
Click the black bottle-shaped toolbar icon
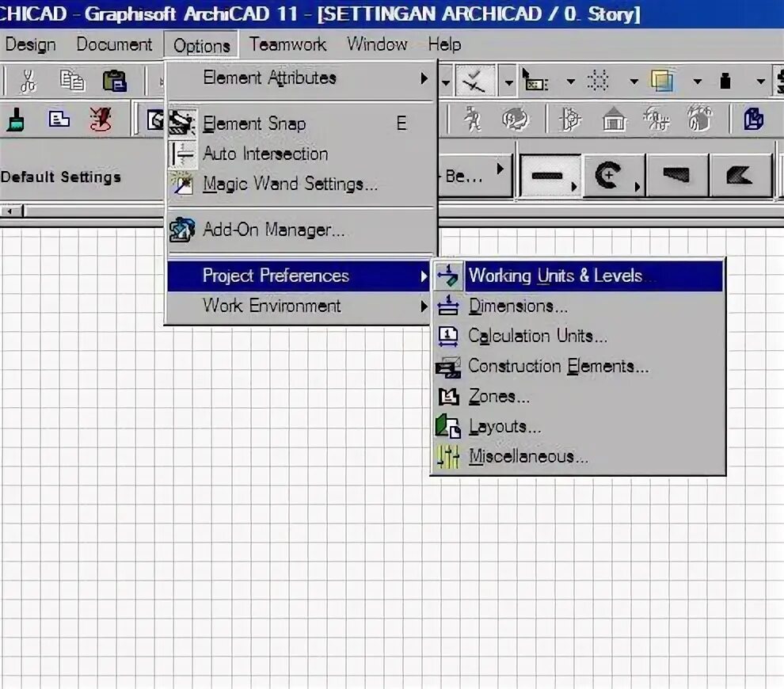coord(725,81)
